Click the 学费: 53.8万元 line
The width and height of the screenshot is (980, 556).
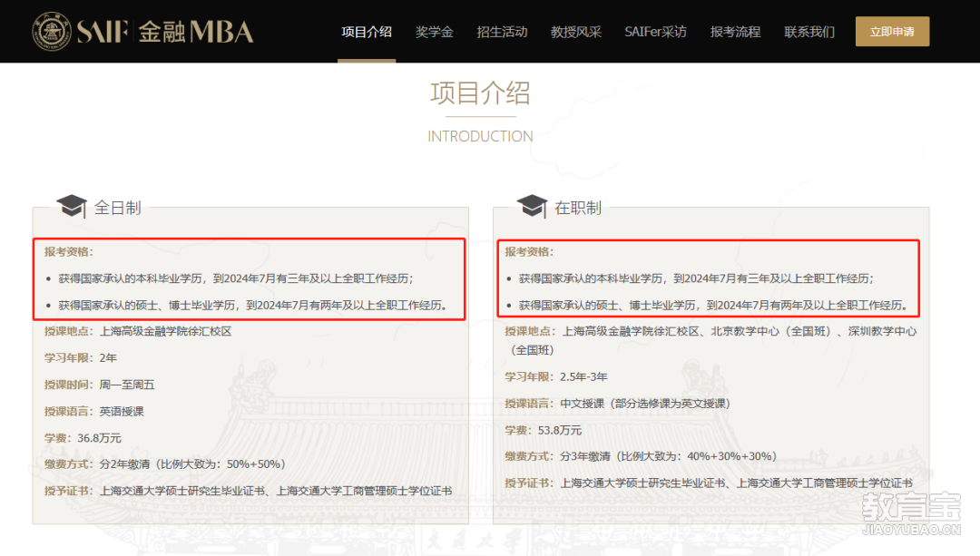[x=544, y=431]
